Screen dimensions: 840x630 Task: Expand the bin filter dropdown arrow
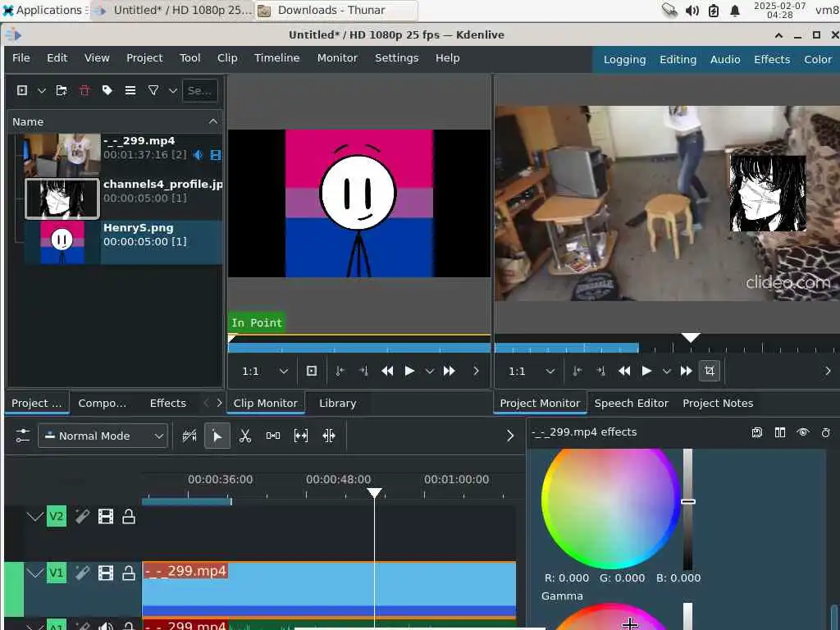click(172, 90)
